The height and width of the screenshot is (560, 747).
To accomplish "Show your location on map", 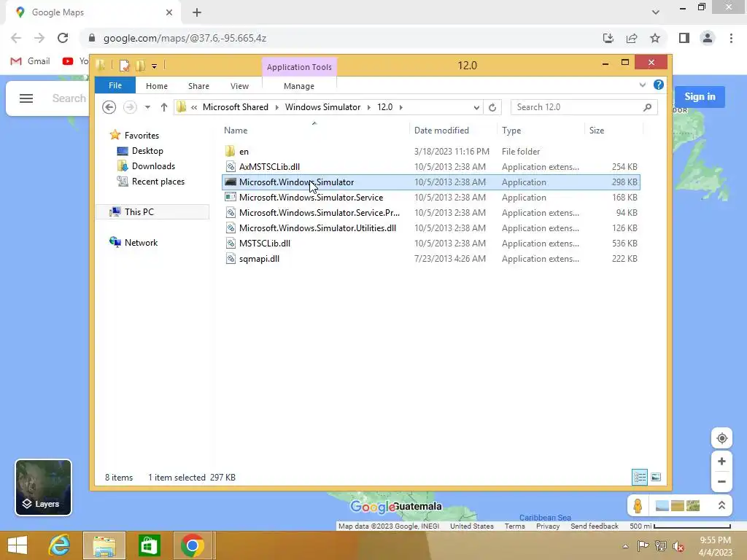I will click(x=721, y=438).
